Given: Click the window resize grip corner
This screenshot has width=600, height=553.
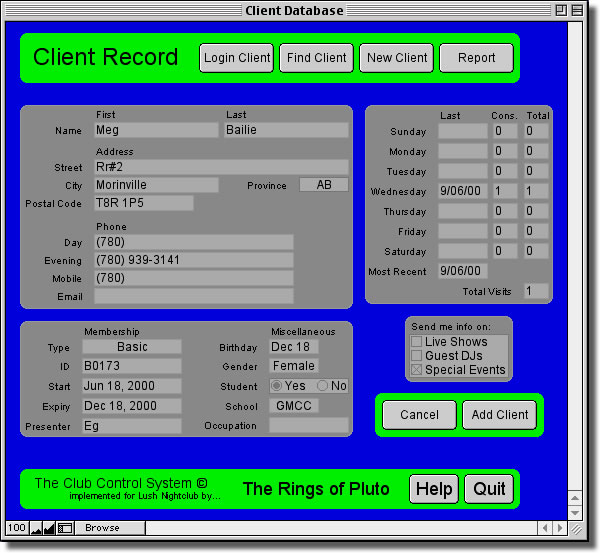Looking at the screenshot, I should [x=574, y=527].
